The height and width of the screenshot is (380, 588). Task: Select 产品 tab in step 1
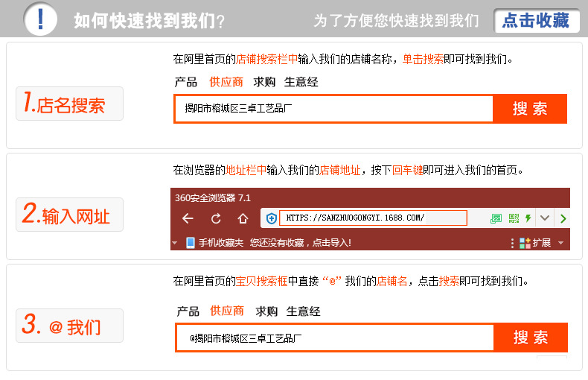[x=185, y=82]
